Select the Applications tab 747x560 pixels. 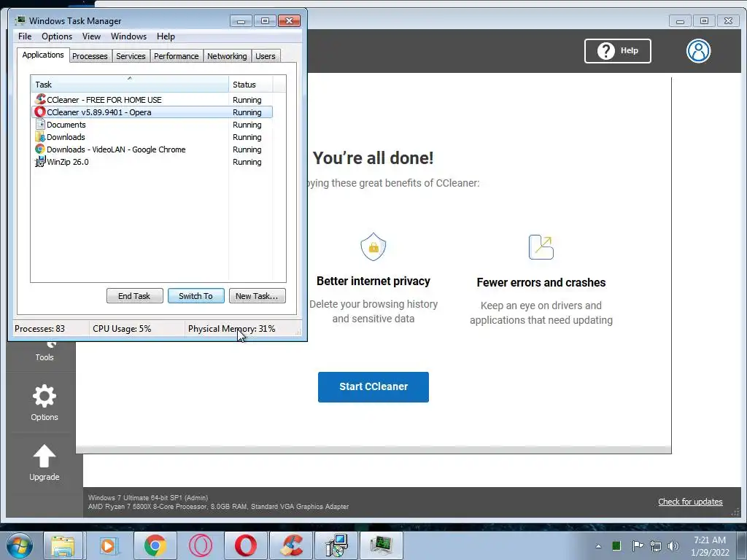coord(43,55)
